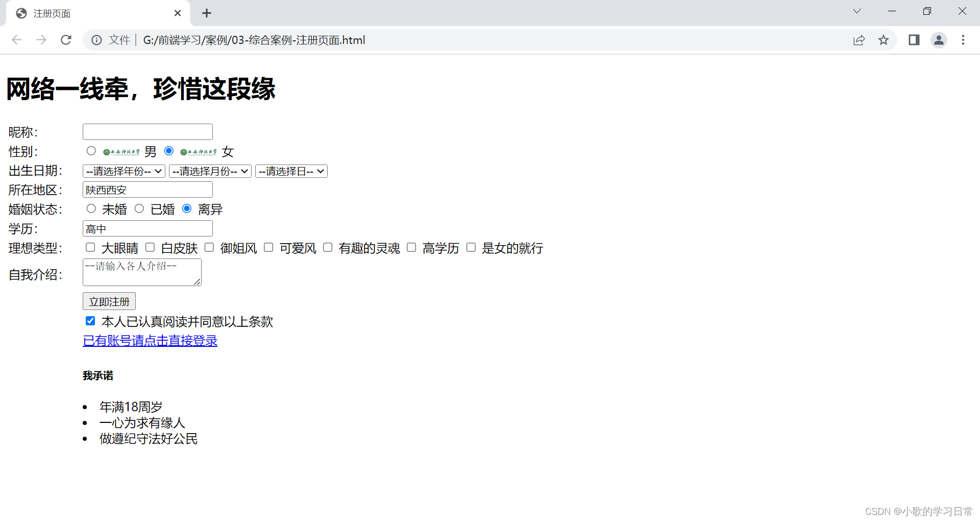Screen dimensions: 980x521
Task: Click the browser forward arrow
Action: click(41, 40)
